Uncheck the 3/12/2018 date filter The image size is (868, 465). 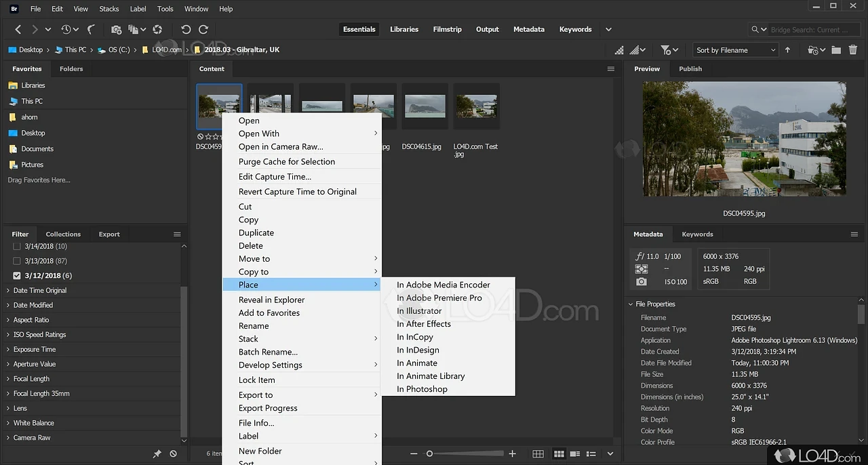tap(17, 276)
